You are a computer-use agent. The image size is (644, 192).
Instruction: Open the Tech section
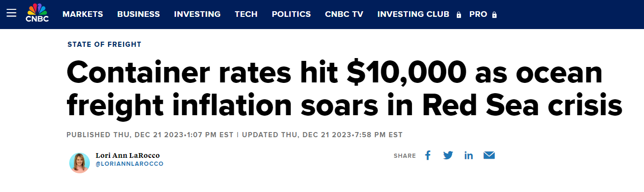[x=246, y=14]
